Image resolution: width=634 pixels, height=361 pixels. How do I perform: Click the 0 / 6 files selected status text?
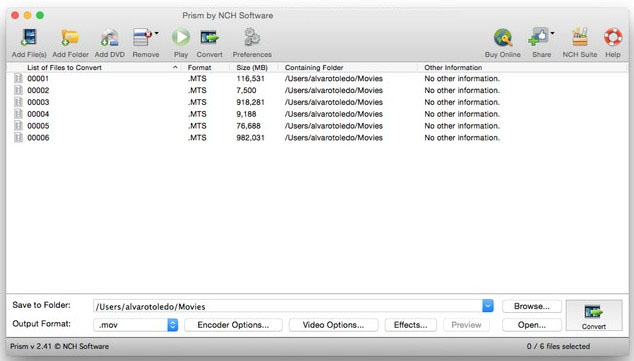[x=558, y=346]
